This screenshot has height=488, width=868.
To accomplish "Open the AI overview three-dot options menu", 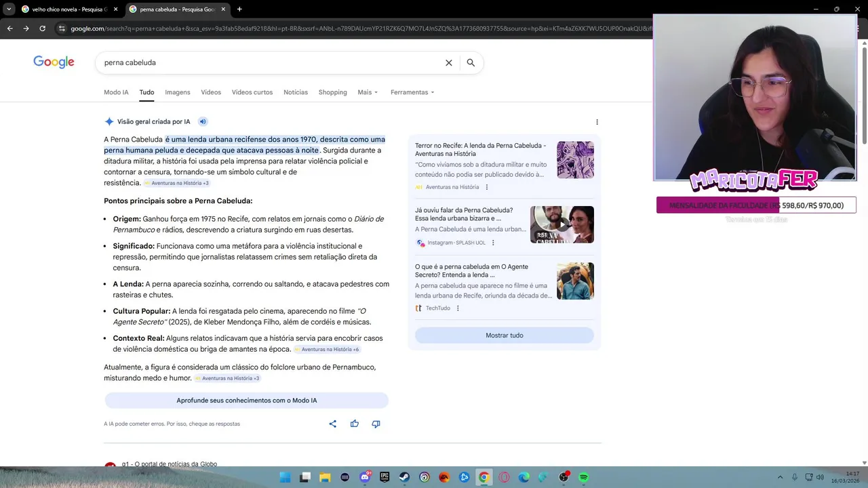I will tap(597, 122).
